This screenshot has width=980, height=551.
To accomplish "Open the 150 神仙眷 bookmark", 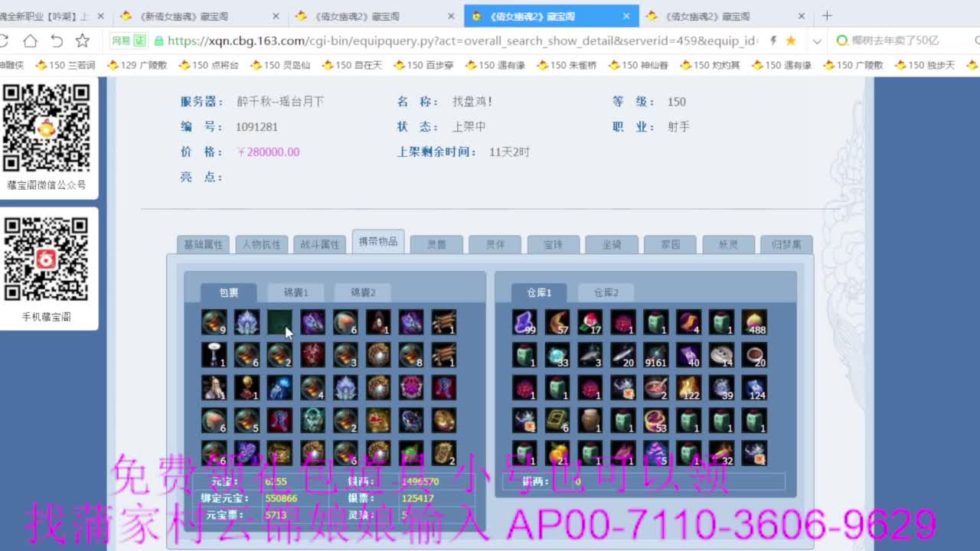I will [x=639, y=65].
